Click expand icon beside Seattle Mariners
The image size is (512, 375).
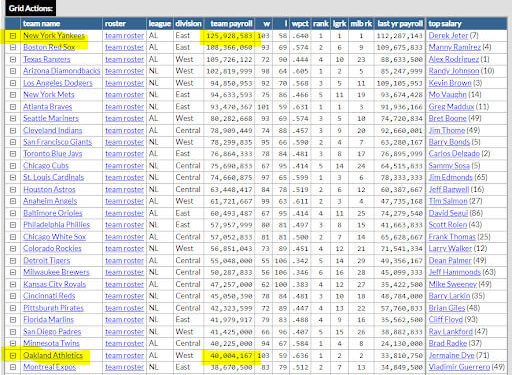[13, 119]
